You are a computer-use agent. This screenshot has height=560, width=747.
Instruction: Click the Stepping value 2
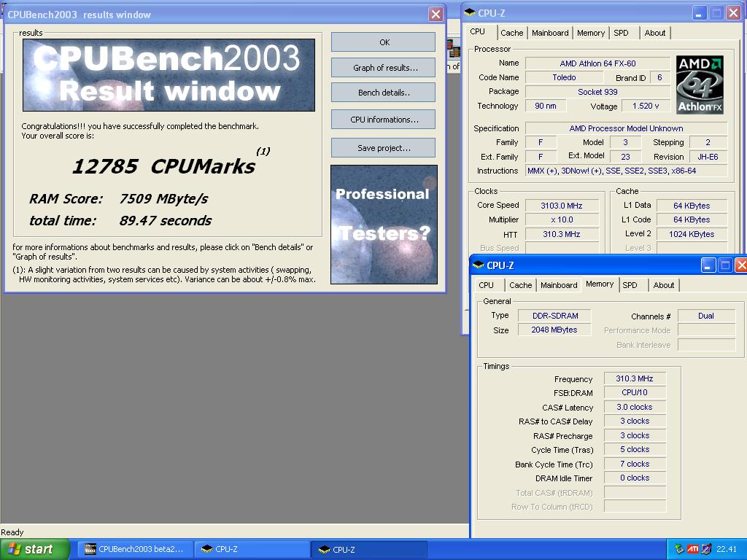[708, 142]
